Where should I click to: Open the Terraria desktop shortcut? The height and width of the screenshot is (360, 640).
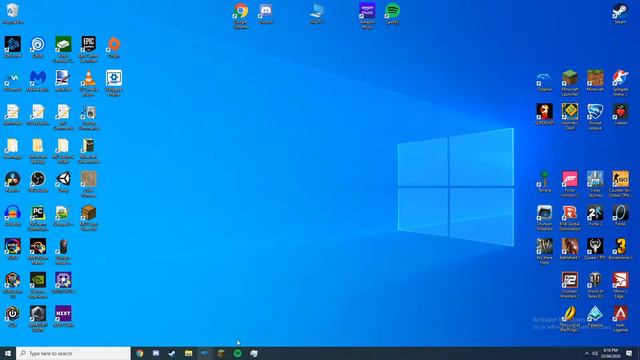tap(544, 182)
